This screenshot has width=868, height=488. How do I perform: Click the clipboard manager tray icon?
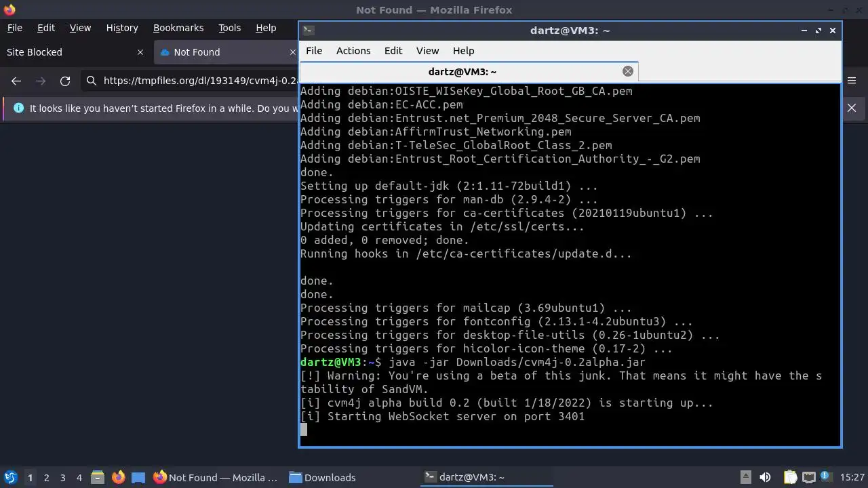[790, 477]
